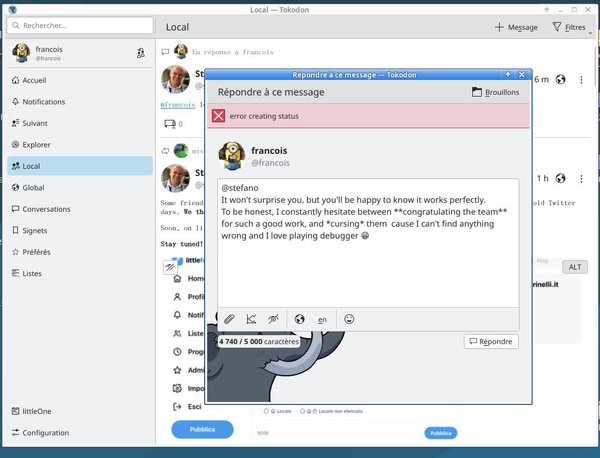
Task: Click the reply indicator icon above the first post
Action: pyautogui.click(x=165, y=52)
